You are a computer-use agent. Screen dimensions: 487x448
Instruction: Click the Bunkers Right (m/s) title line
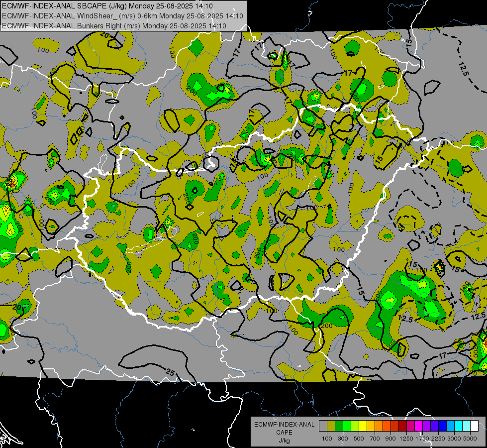(x=114, y=26)
